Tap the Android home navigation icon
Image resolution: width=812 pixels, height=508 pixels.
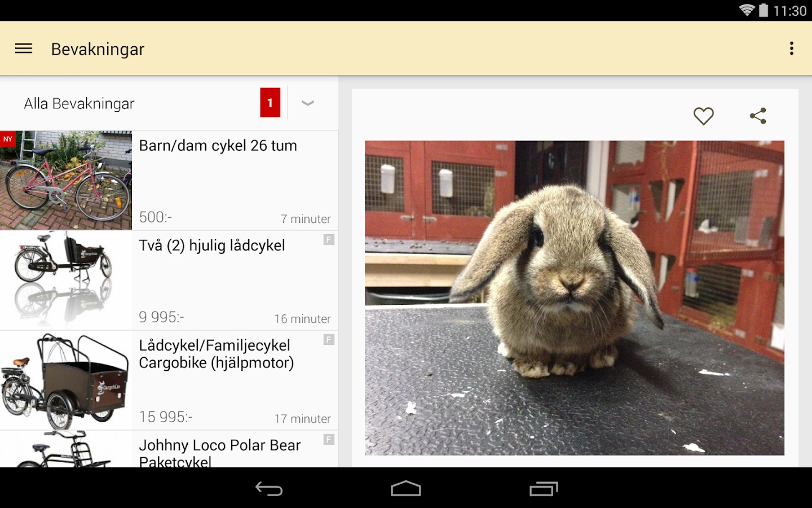point(405,489)
